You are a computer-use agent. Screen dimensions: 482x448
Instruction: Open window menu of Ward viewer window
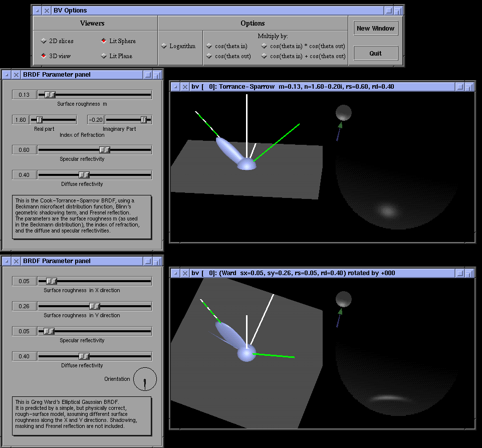pyautogui.click(x=175, y=273)
